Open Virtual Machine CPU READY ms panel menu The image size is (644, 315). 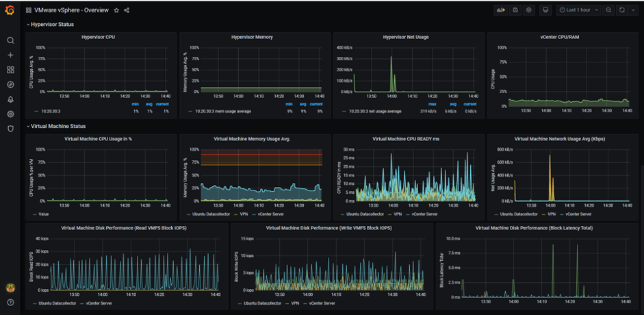click(406, 139)
